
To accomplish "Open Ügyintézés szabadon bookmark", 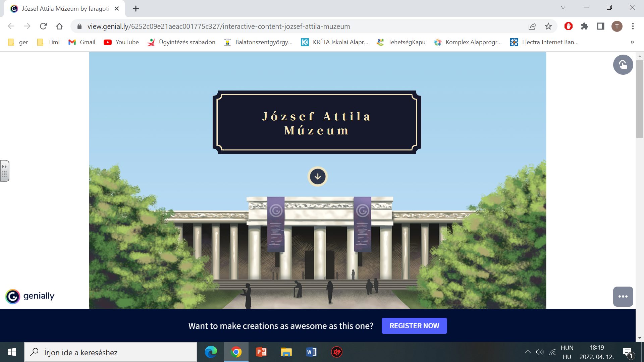I will pyautogui.click(x=181, y=42).
